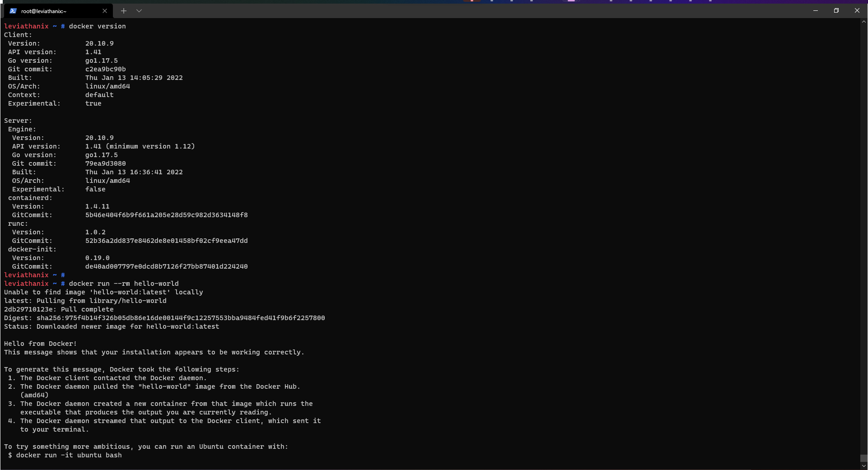Viewport: 868px width, 470px height.
Task: Click the 'docker run --rm hello-world' command
Action: (x=123, y=284)
